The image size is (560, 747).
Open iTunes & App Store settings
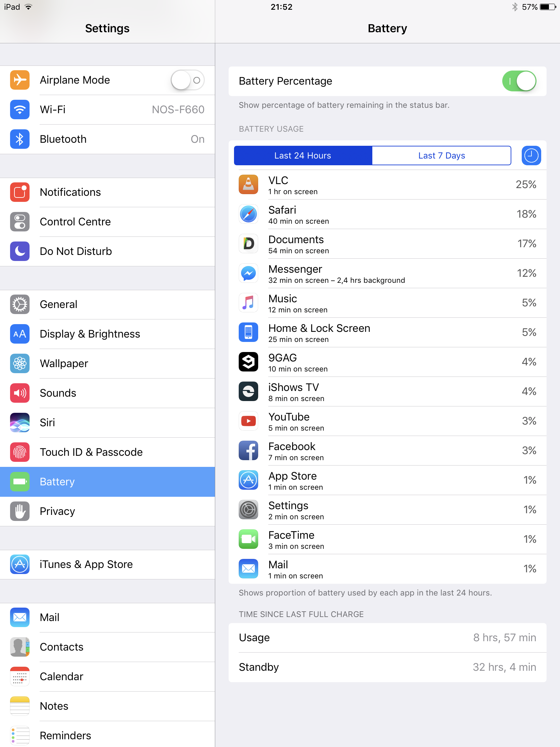107,564
